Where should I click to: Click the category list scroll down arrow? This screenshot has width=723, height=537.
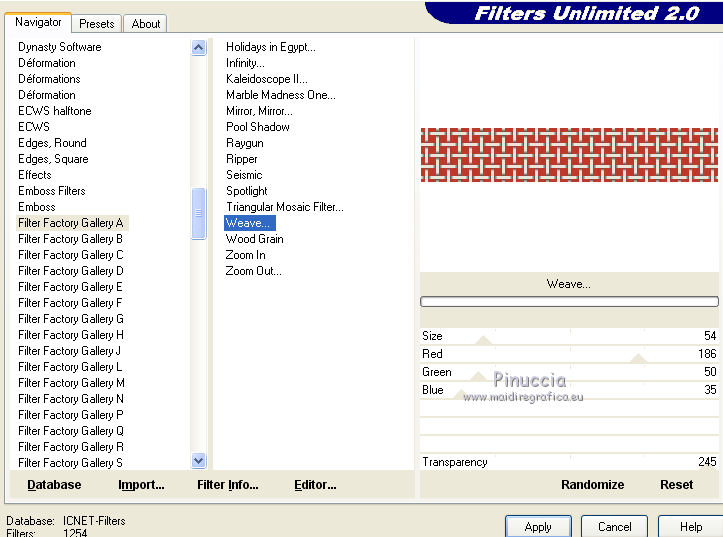tap(199, 460)
